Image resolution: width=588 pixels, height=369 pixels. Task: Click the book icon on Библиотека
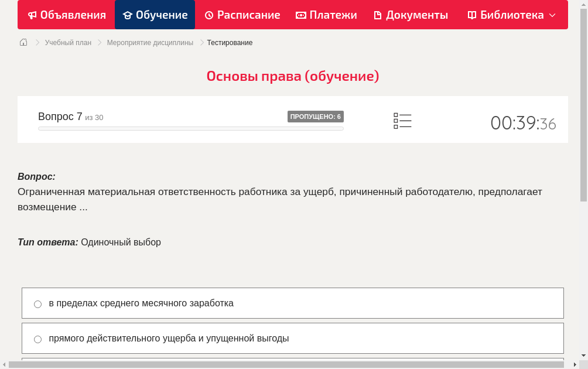click(x=473, y=15)
